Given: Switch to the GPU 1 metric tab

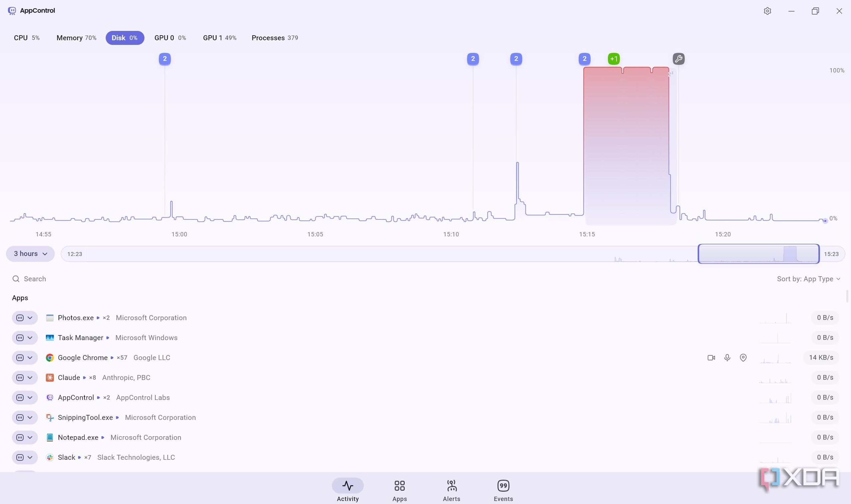Looking at the screenshot, I should pos(219,38).
